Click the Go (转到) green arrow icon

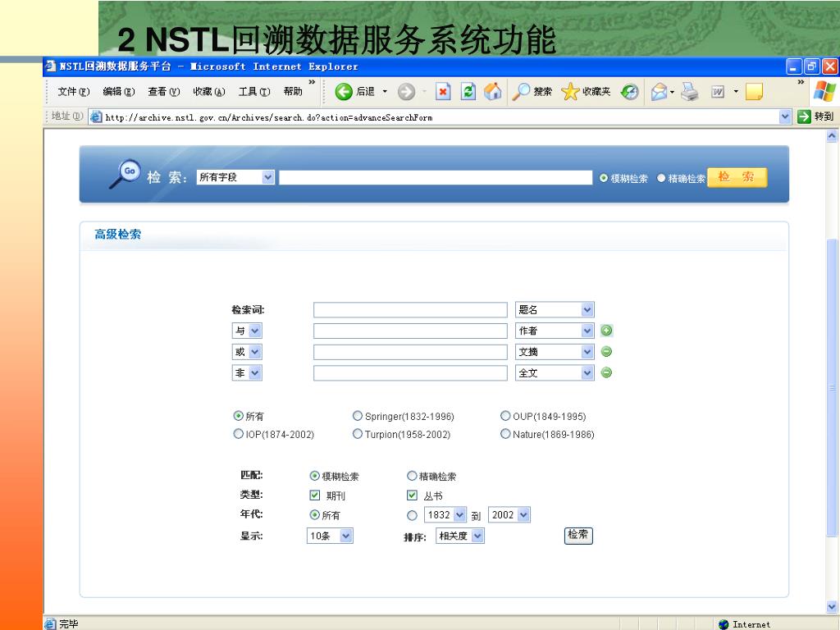coord(804,116)
